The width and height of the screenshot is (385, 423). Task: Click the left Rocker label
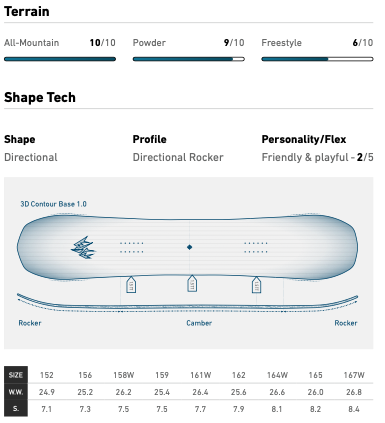coord(30,323)
